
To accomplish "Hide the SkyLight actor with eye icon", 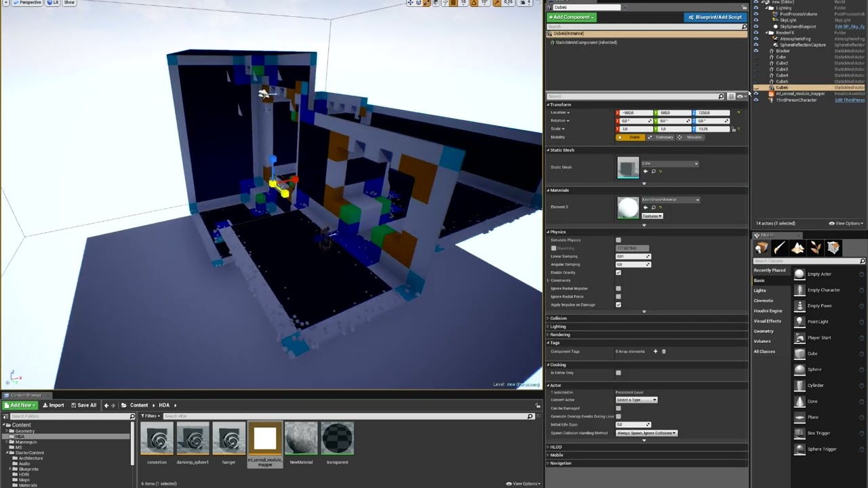I will [756, 20].
